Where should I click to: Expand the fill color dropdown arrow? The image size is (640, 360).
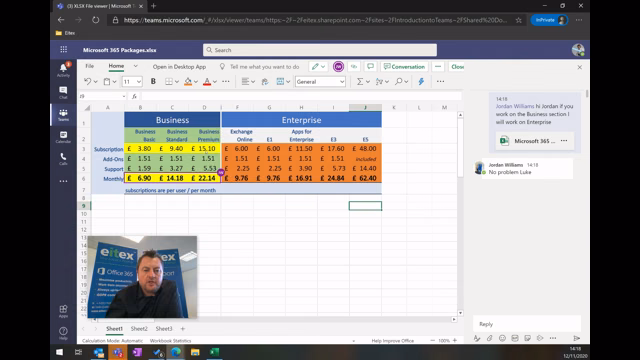(x=196, y=82)
